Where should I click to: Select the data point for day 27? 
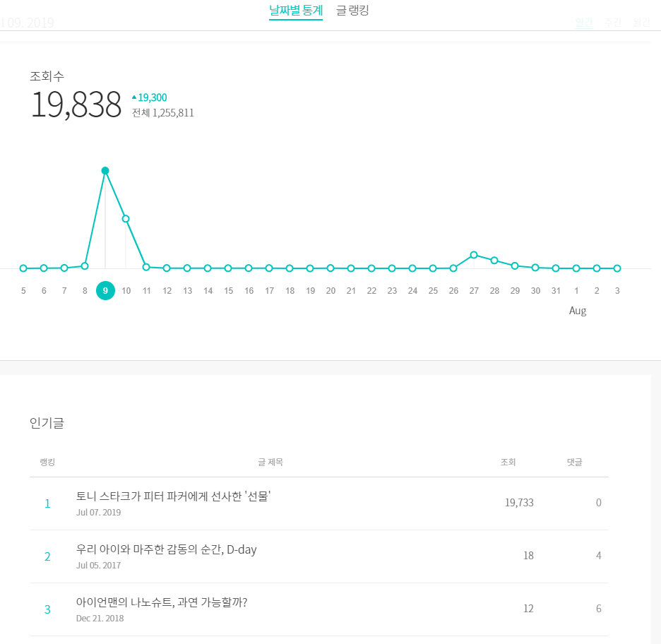(474, 255)
